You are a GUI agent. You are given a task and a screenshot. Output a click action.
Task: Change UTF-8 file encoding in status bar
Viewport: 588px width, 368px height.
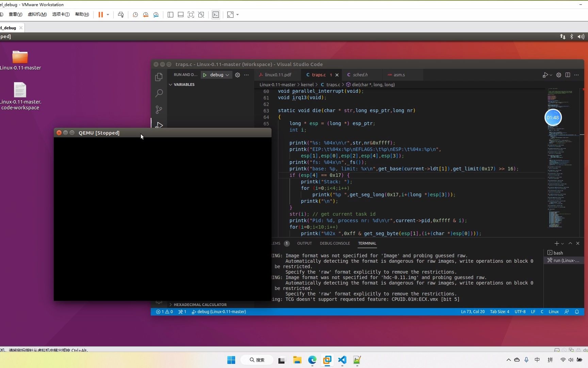click(x=520, y=312)
